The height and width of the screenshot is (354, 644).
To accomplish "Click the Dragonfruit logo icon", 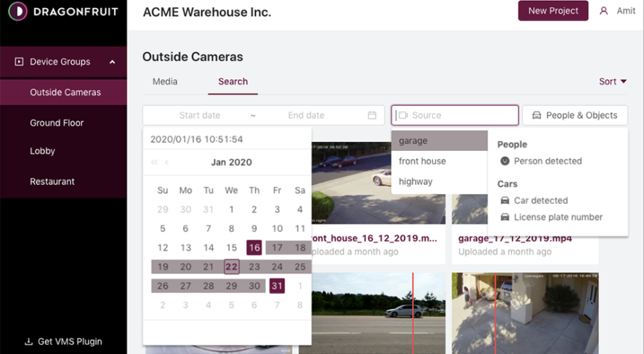I will click(17, 11).
